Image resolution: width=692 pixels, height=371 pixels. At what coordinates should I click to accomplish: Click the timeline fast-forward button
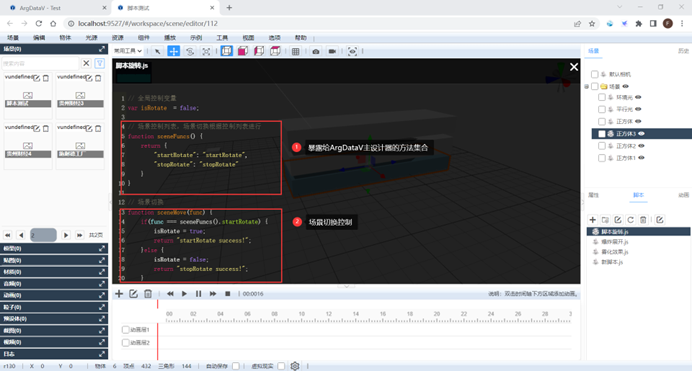213,294
